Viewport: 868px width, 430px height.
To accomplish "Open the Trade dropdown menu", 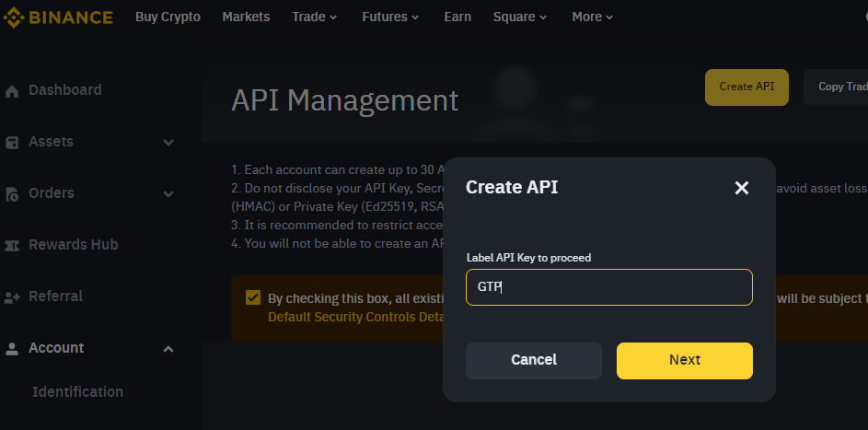I will coord(315,17).
